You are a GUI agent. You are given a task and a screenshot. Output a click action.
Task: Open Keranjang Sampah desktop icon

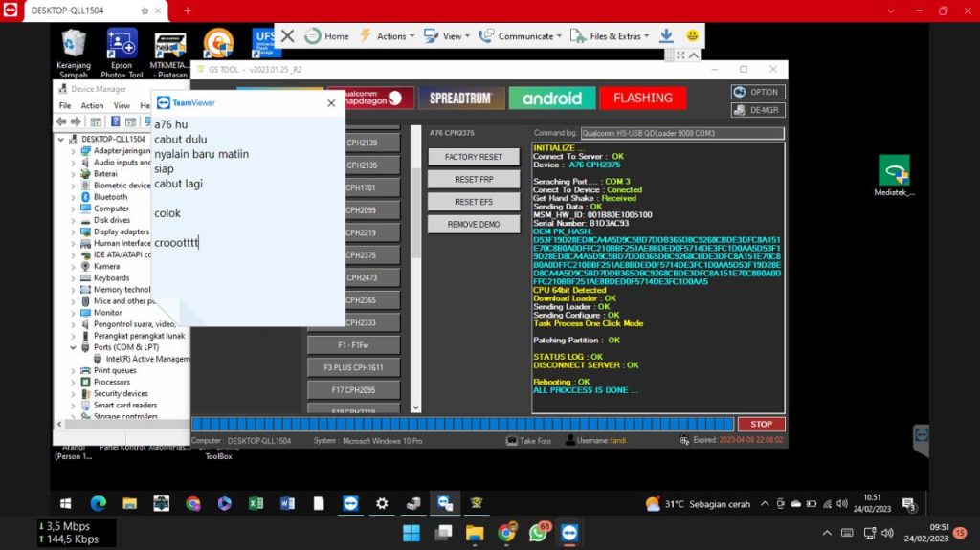pyautogui.click(x=74, y=54)
